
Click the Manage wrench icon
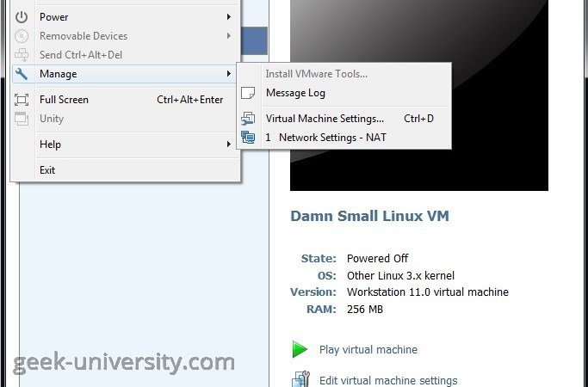[22, 74]
